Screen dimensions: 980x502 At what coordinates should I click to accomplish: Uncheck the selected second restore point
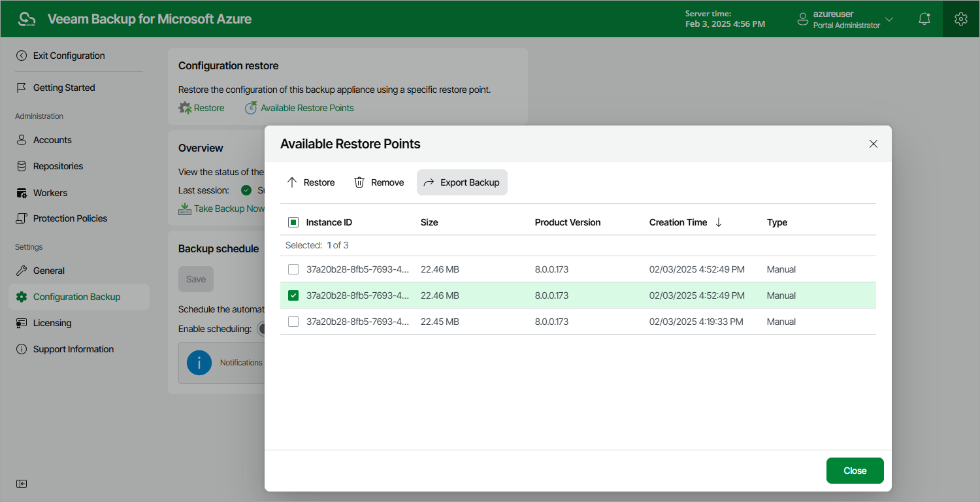tap(293, 295)
